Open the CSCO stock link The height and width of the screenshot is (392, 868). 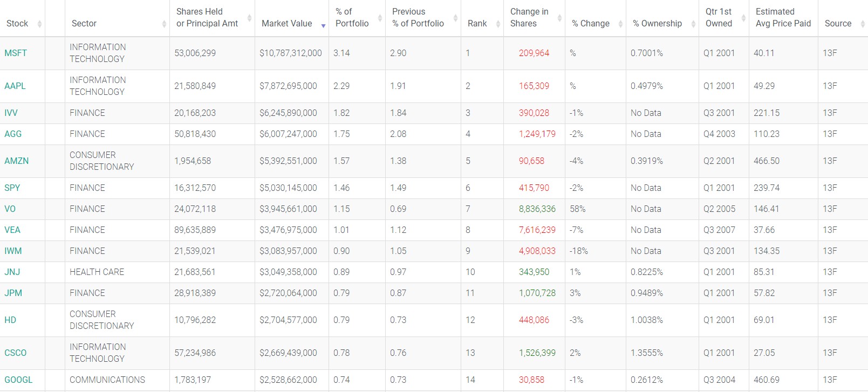(15, 353)
